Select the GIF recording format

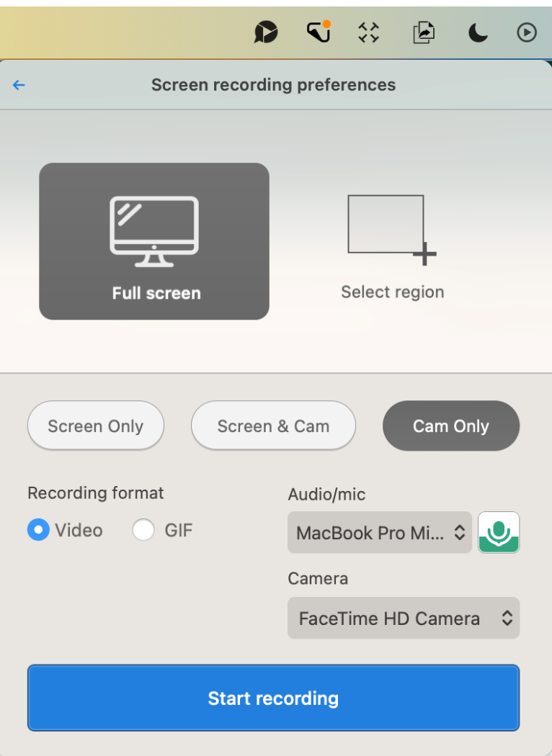[x=143, y=530]
